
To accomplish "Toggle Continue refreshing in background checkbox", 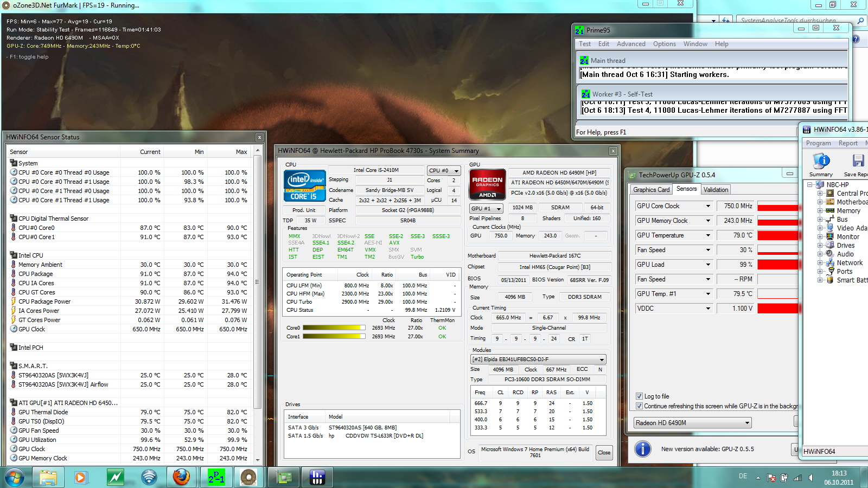I will pos(639,406).
